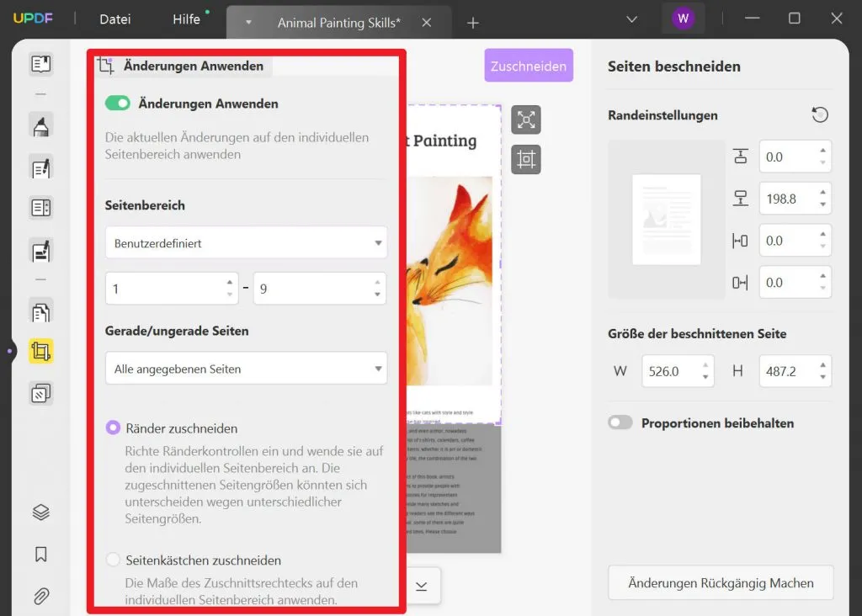Click Änderungen Rückgängig Machen button
Screen dimensions: 862x616
click(x=721, y=583)
